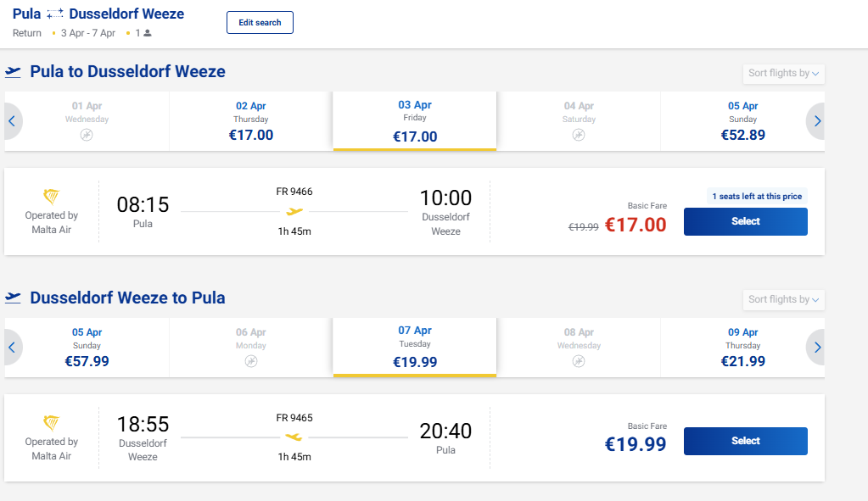Click the passenger icon in search summary

(148, 33)
